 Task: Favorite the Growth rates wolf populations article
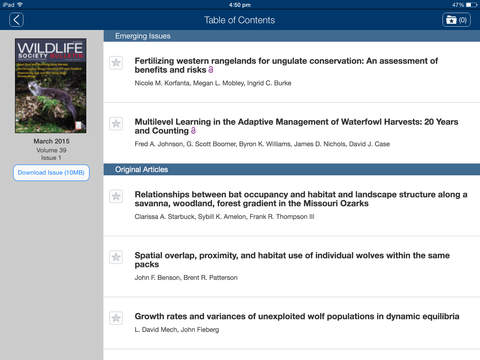coord(116,318)
